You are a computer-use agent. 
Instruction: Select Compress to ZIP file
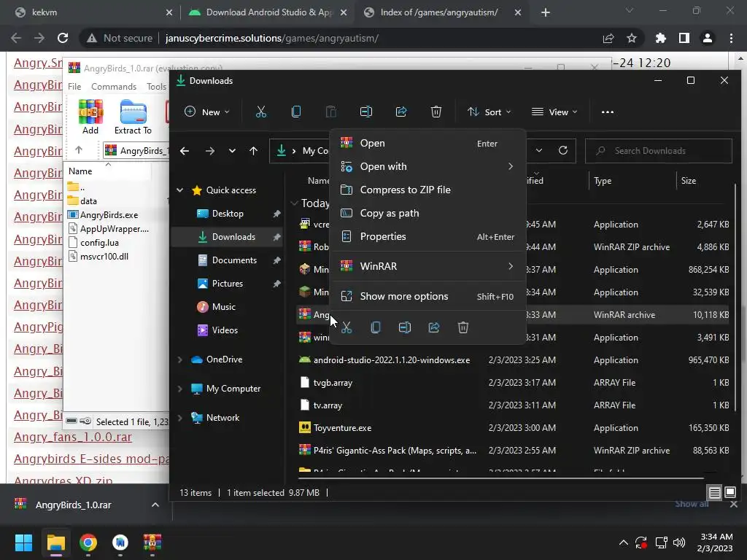coord(427,190)
